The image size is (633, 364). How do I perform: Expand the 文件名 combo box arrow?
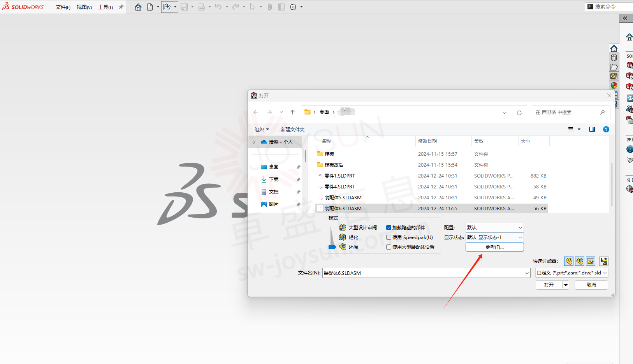pos(527,273)
